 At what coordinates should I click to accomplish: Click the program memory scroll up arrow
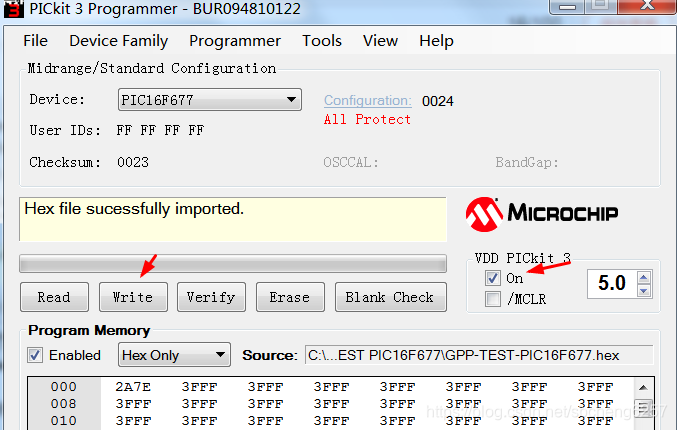(x=643, y=387)
